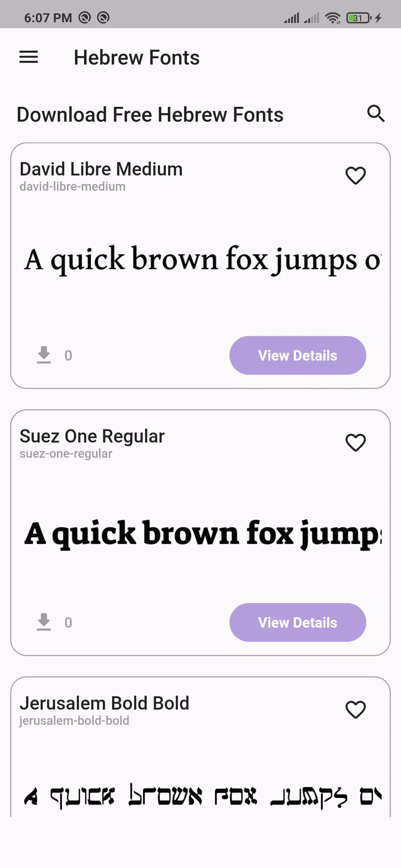
Task: Tap the search icon
Action: pyautogui.click(x=376, y=114)
